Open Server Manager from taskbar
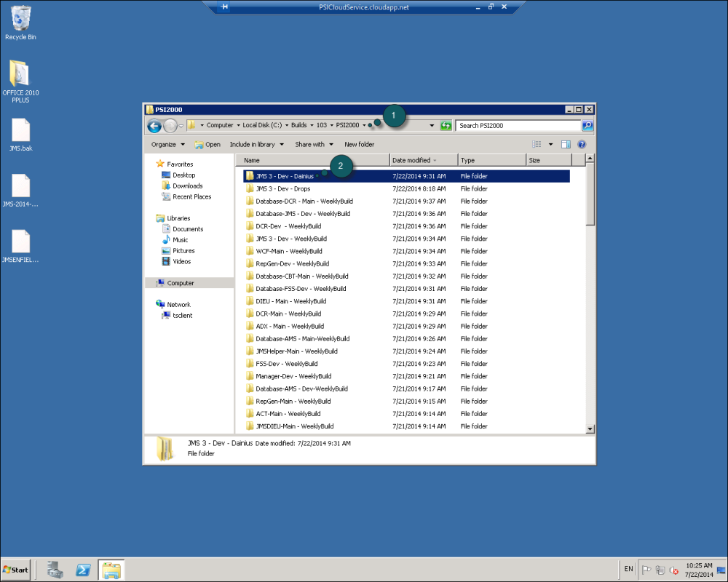This screenshot has height=582, width=728. (55, 570)
